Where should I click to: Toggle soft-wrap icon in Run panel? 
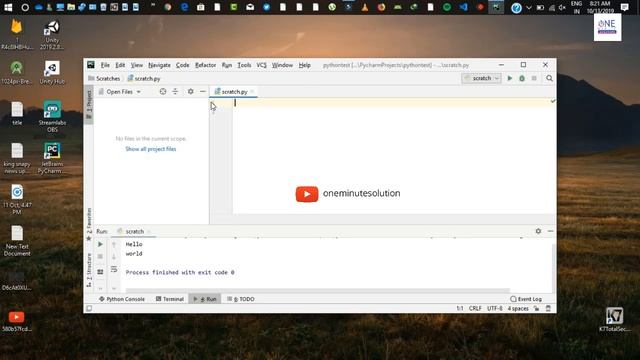(114, 269)
